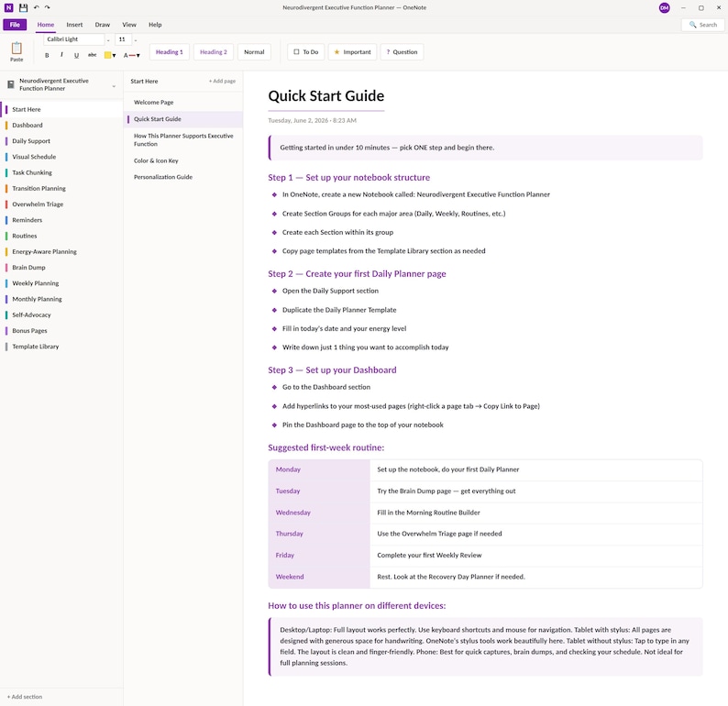Viewport: 728px width, 706px height.
Task: Click the Weekend cell in the routine table
Action: pos(319,577)
